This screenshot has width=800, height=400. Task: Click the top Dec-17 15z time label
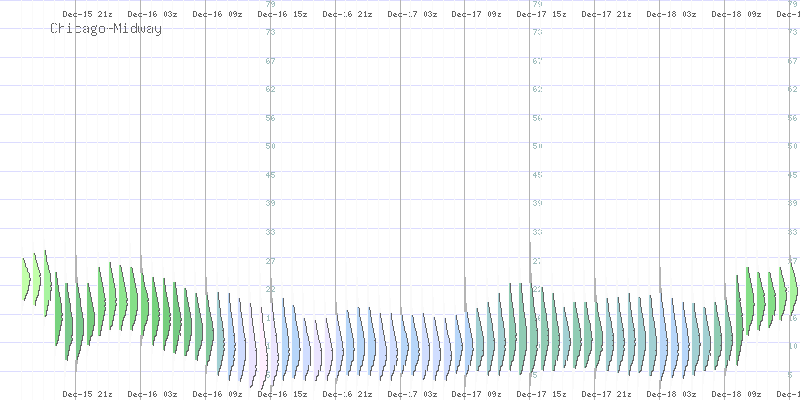tap(541, 15)
